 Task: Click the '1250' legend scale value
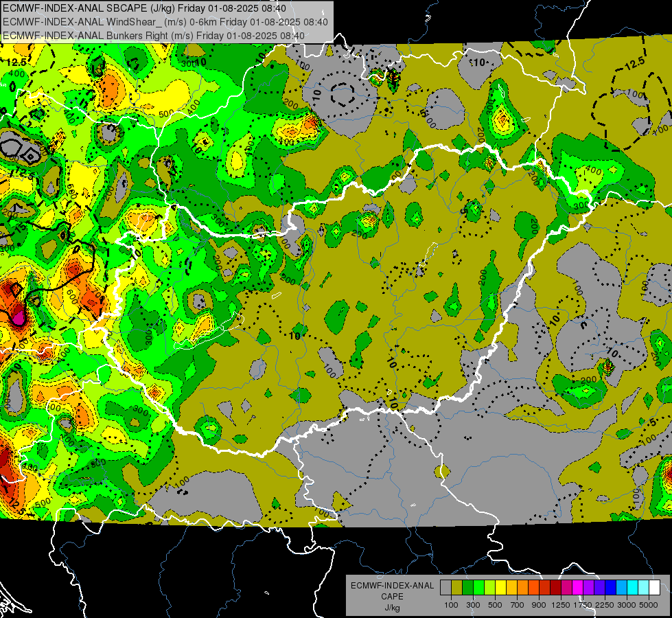click(x=561, y=605)
